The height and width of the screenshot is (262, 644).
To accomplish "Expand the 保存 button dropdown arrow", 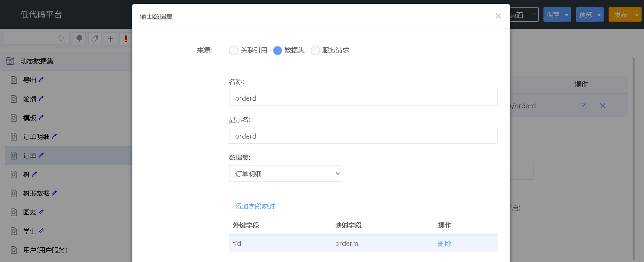I will 567,15.
